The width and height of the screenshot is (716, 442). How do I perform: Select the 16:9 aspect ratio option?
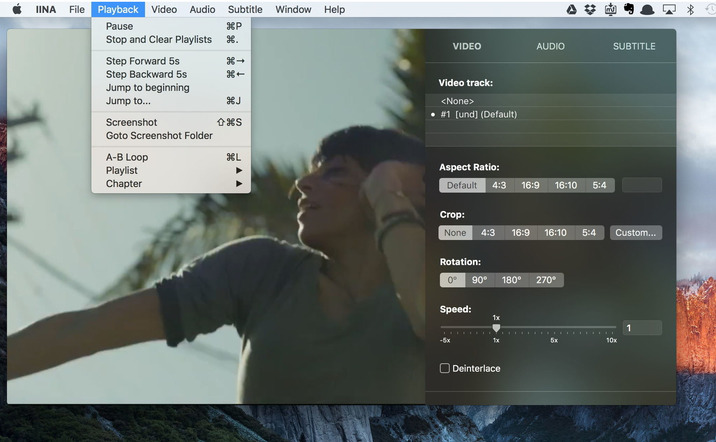pos(530,185)
